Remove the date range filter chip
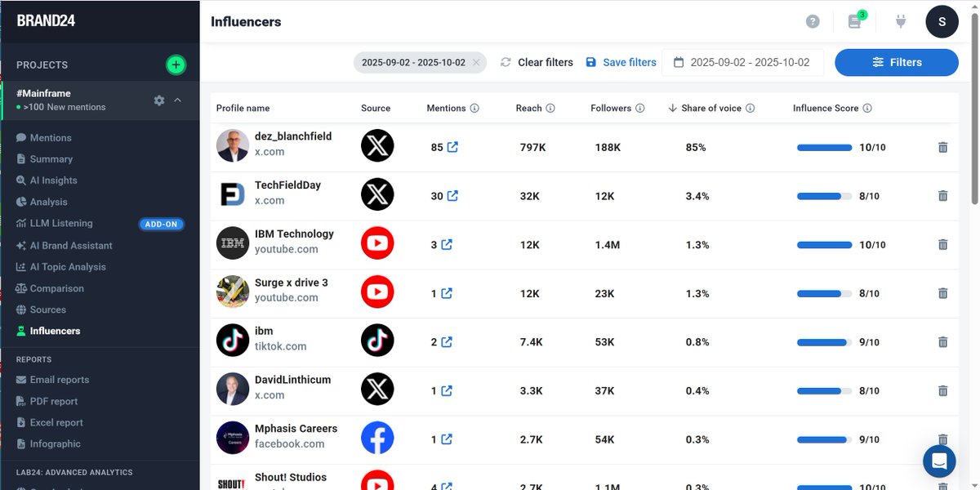Image resolution: width=980 pixels, height=490 pixels. (476, 63)
